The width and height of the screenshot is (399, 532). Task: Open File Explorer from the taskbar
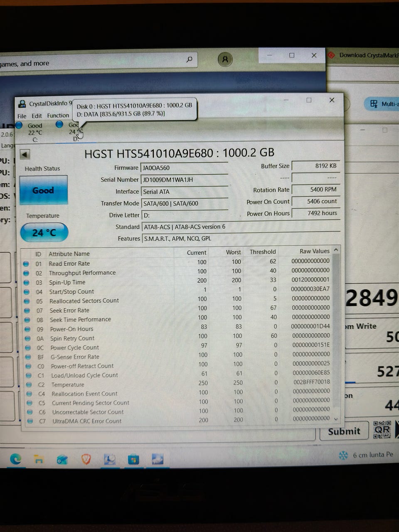(x=39, y=459)
